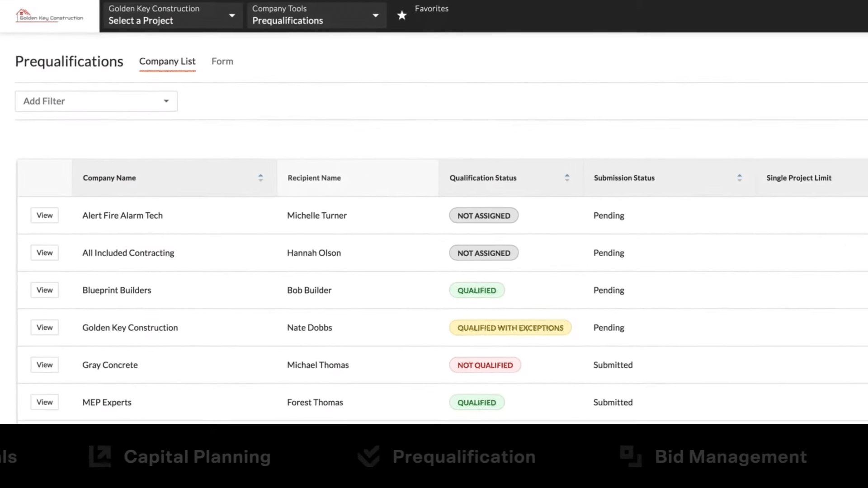868x488 pixels.
Task: Select the Company List tab
Action: [167, 61]
